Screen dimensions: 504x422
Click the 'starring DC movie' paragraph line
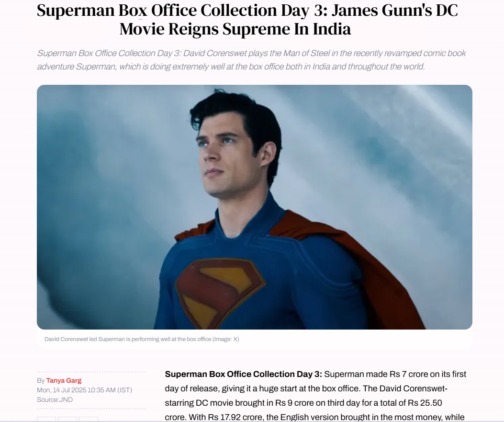click(x=303, y=403)
